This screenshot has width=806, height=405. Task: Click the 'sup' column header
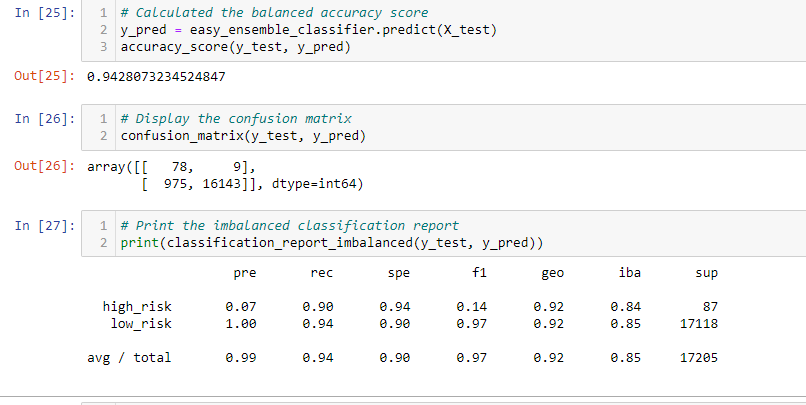(x=706, y=273)
